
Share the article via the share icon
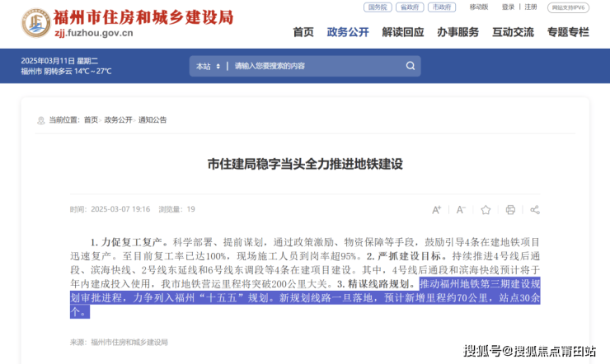coord(535,209)
